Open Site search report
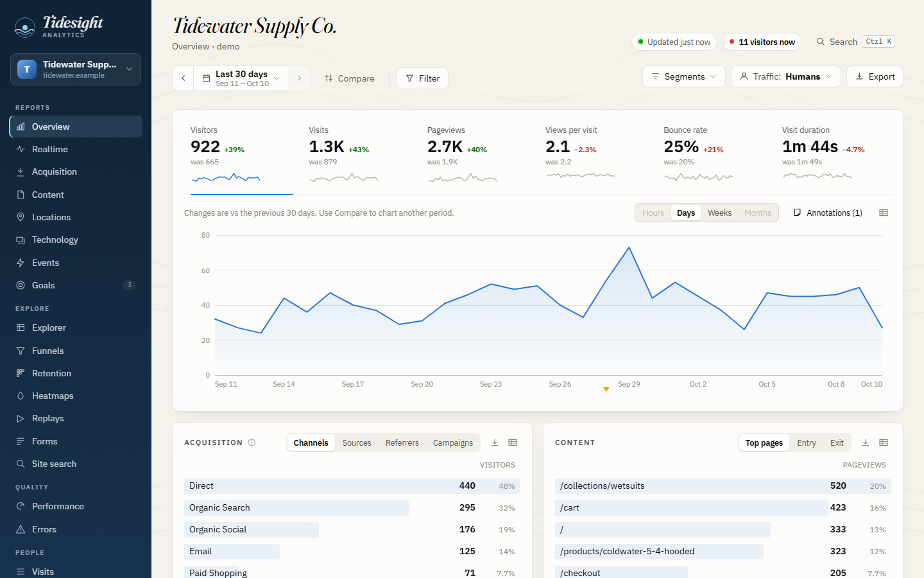 (x=76, y=464)
